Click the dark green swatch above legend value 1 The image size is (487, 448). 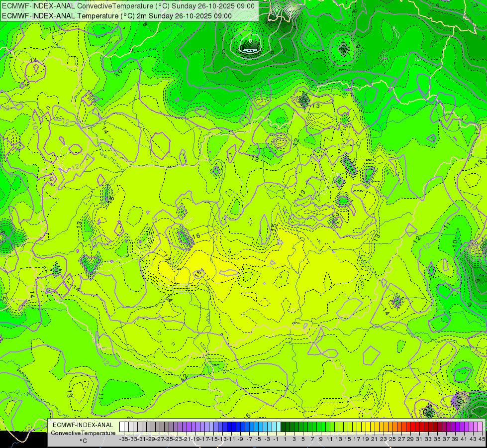(283, 427)
